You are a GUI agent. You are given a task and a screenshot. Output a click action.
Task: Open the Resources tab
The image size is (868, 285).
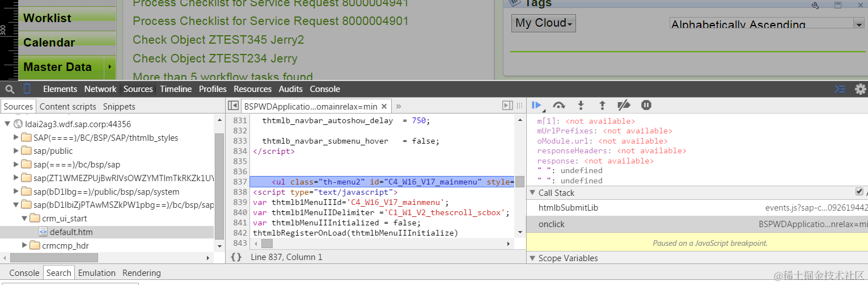(253, 89)
